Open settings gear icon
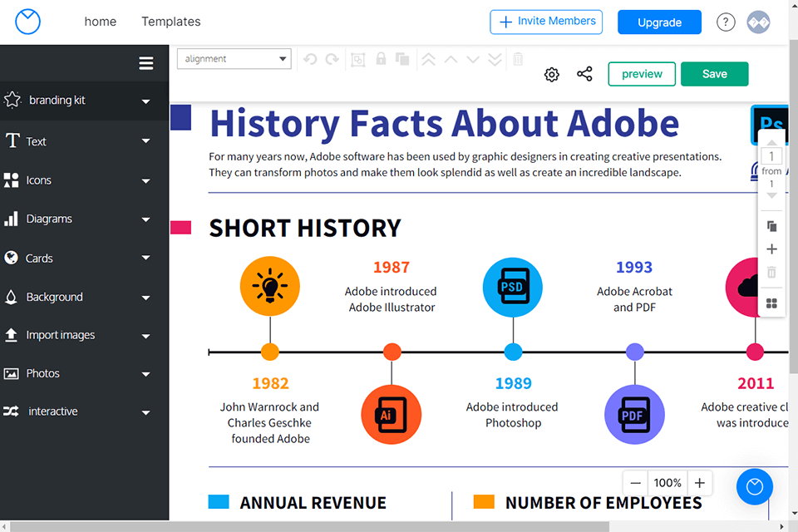Screen dimensions: 798x532 (552, 74)
